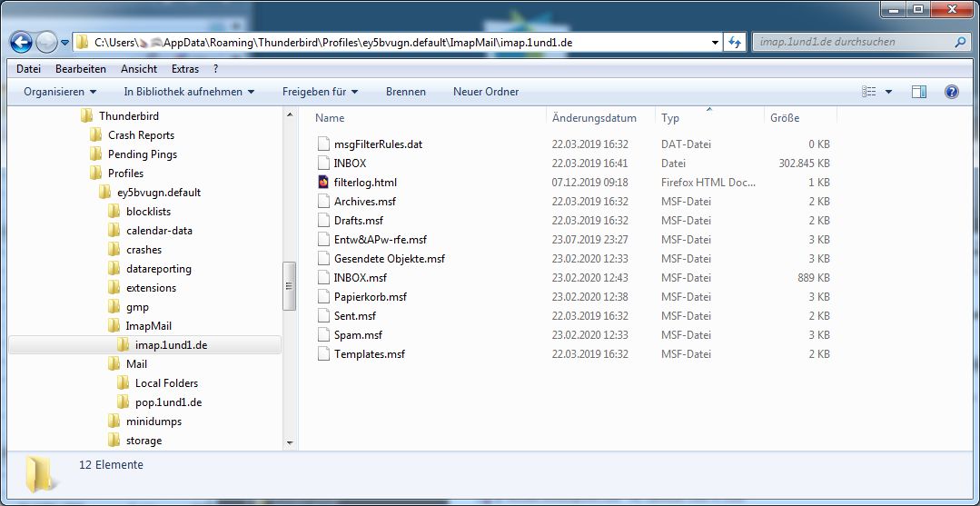Viewport: 980px width, 506px height.
Task: Click the help question mark icon
Action: (x=951, y=92)
